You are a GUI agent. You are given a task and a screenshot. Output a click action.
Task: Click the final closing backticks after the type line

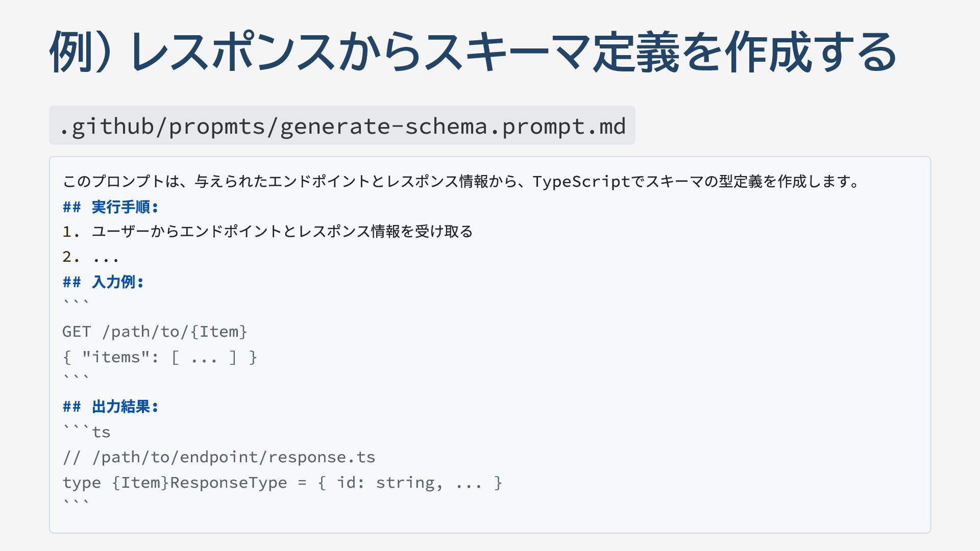pyautogui.click(x=76, y=503)
